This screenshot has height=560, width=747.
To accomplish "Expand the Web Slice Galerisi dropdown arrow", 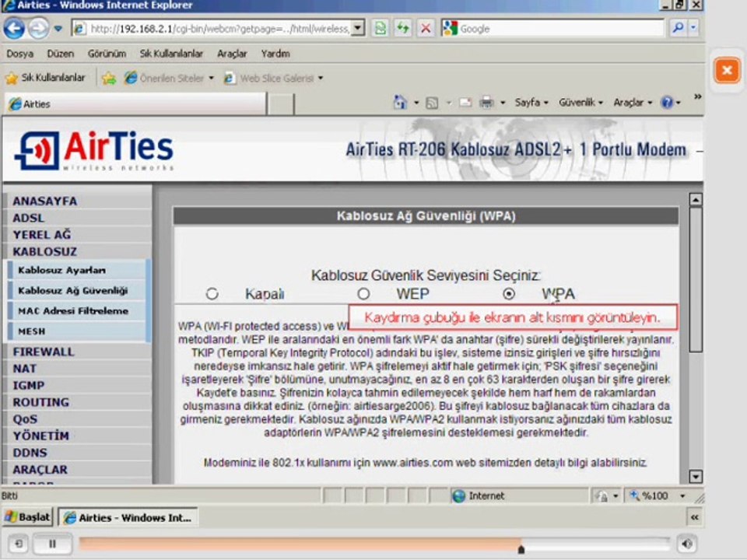I will [321, 78].
